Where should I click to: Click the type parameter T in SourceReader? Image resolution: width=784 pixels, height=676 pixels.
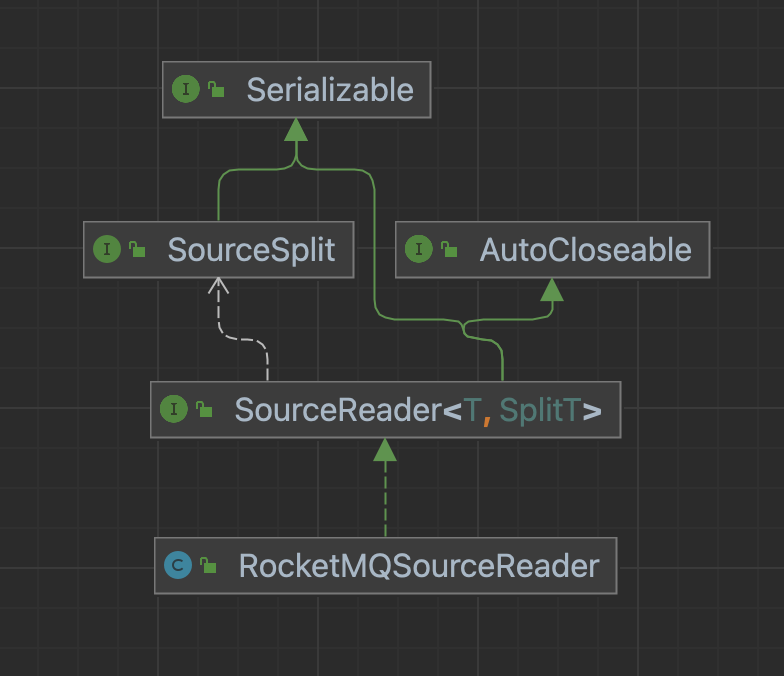471,409
